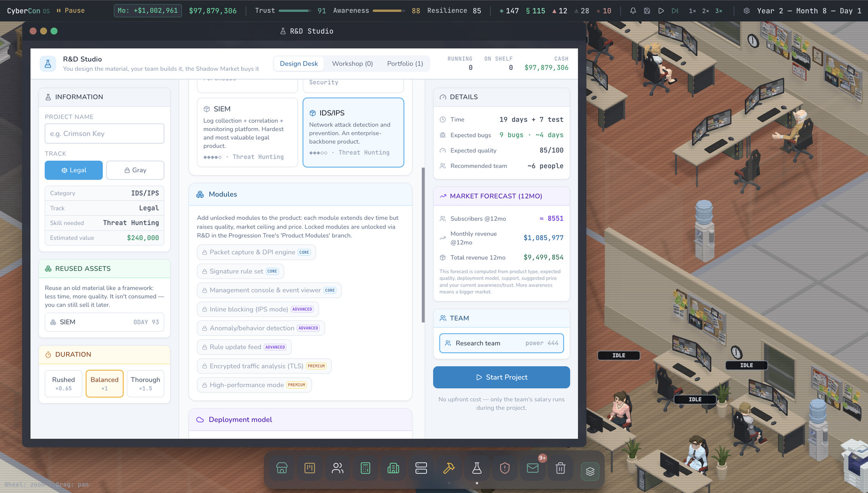Viewport: 868px width, 493px height.
Task: Open the calculator finance icon in the dock
Action: [365, 468]
